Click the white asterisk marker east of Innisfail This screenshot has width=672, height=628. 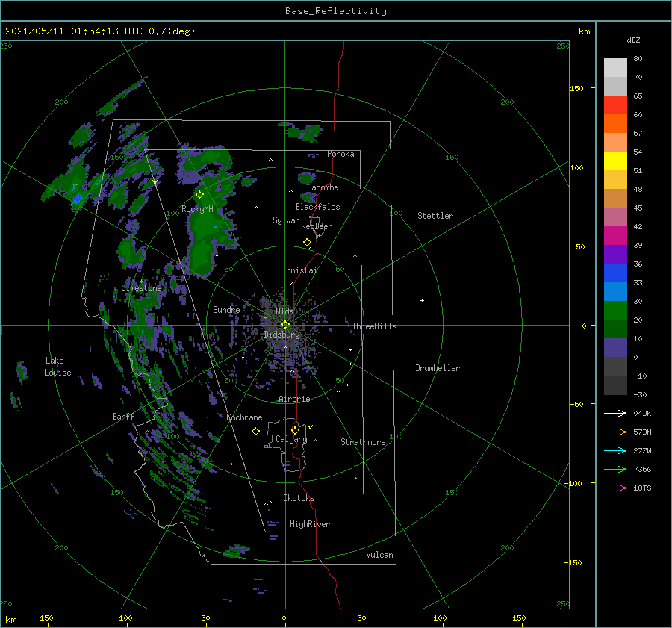coord(355,256)
